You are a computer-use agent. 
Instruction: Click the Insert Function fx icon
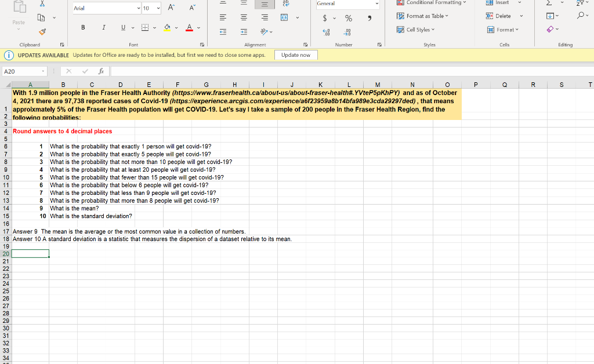pos(101,71)
